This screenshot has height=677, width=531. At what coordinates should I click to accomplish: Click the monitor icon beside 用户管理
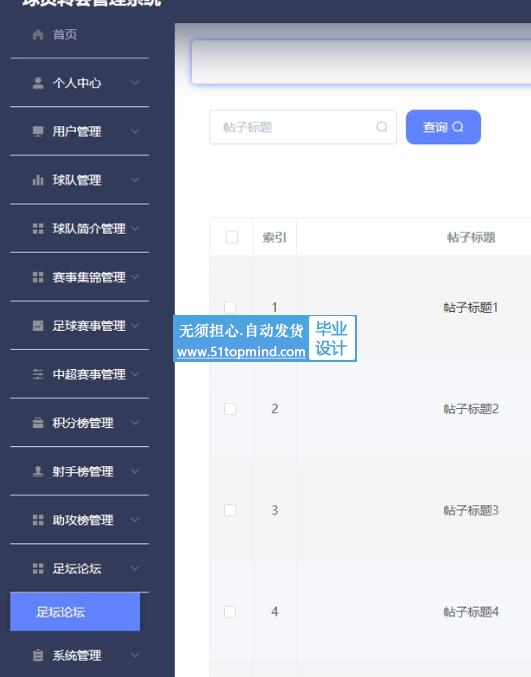[x=38, y=131]
